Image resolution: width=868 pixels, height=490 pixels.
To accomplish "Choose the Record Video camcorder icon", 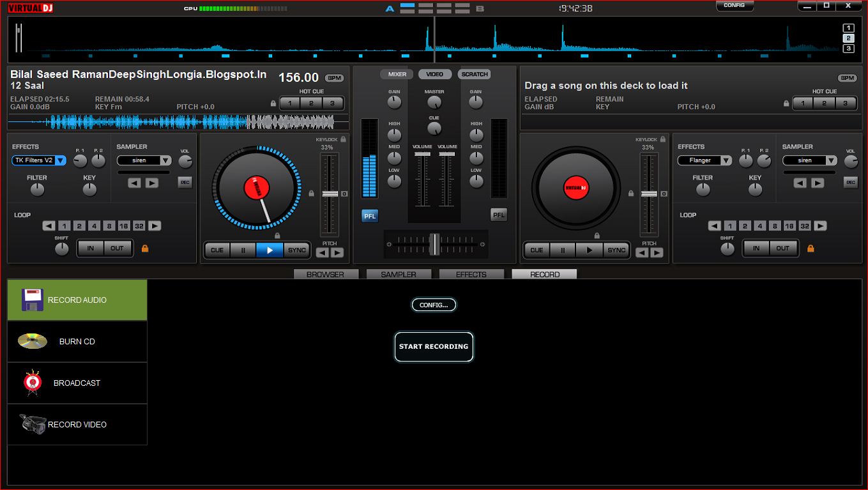I will (x=33, y=424).
